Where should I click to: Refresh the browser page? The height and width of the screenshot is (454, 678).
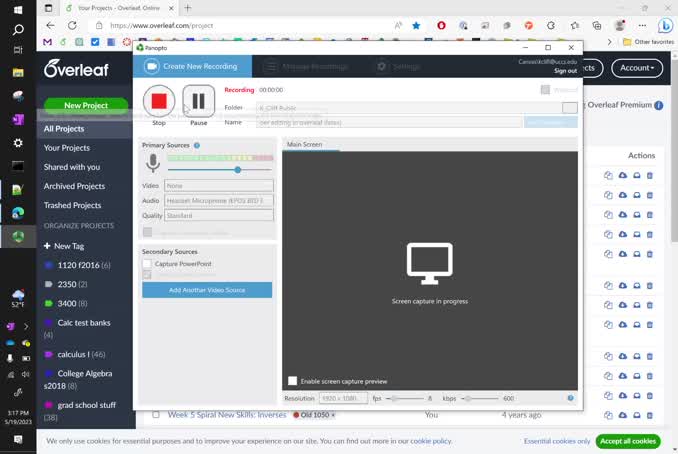click(x=71, y=25)
